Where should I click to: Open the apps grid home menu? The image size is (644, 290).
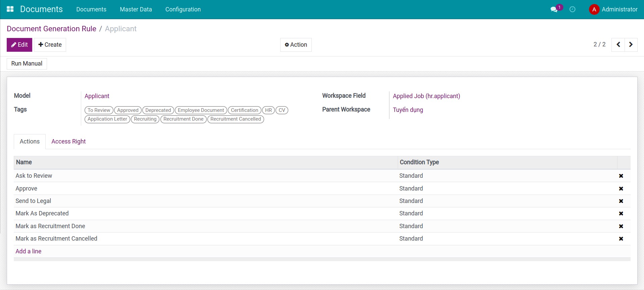[x=10, y=9]
